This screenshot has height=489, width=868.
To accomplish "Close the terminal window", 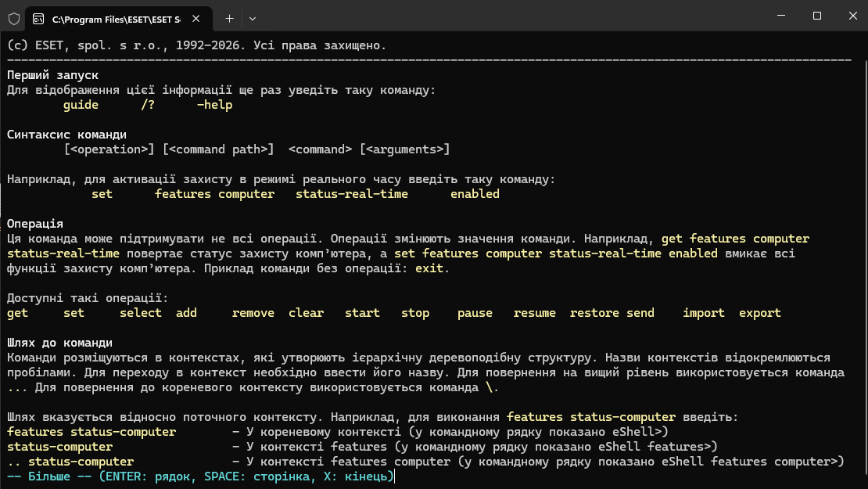I will [x=853, y=16].
